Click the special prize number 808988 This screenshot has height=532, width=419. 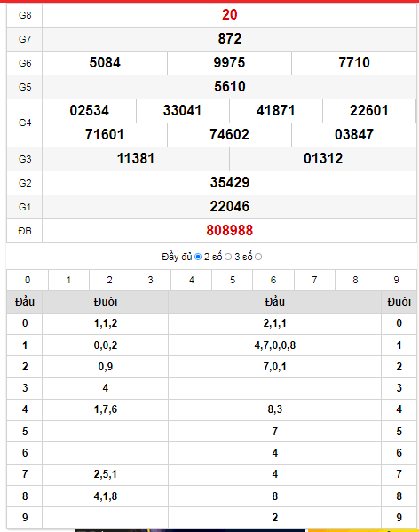(230, 231)
